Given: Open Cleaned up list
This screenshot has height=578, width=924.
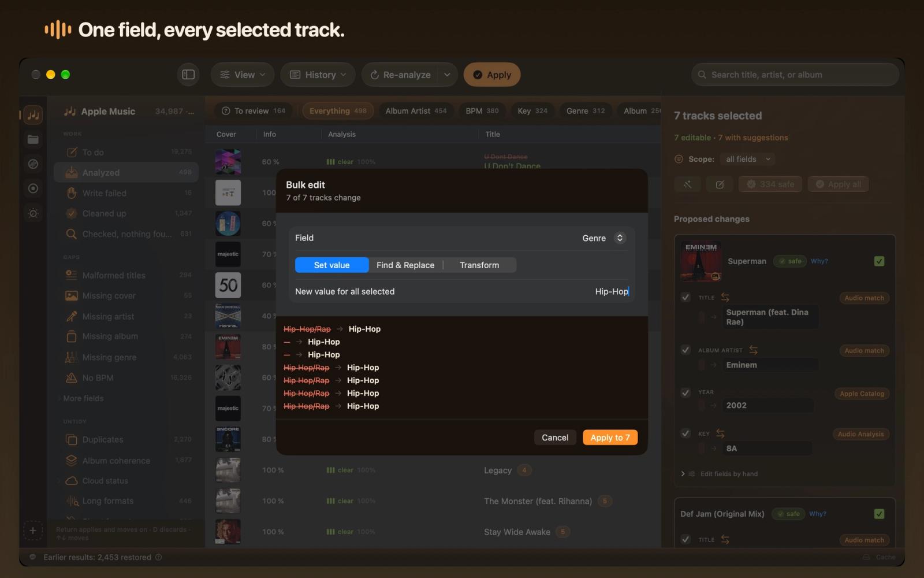Looking at the screenshot, I should [x=126, y=213].
